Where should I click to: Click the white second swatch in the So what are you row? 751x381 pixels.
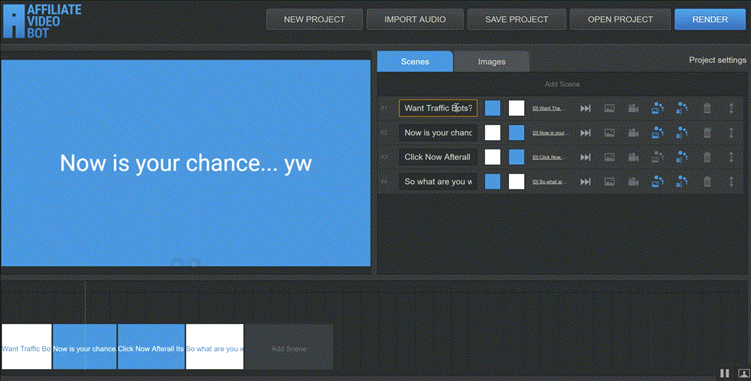click(x=516, y=182)
